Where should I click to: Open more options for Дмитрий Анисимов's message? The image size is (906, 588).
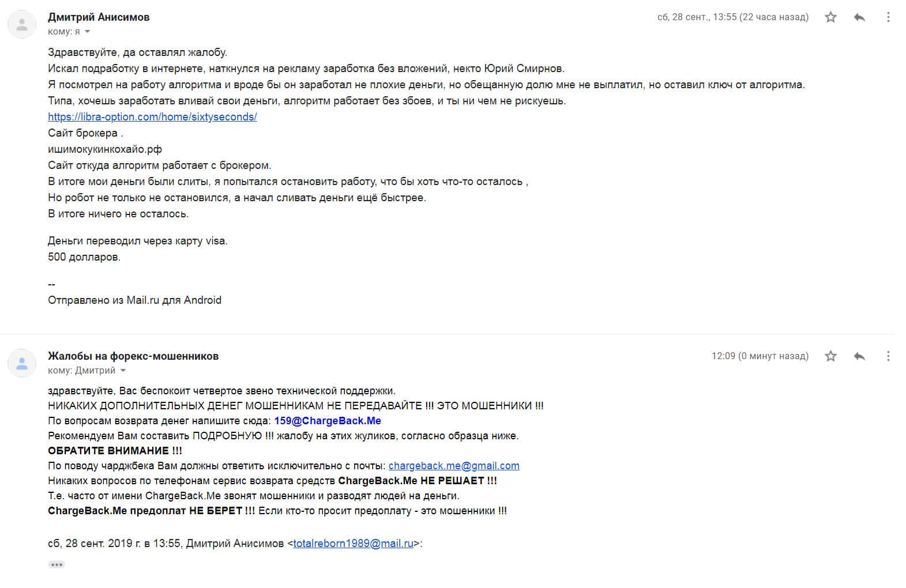point(888,17)
